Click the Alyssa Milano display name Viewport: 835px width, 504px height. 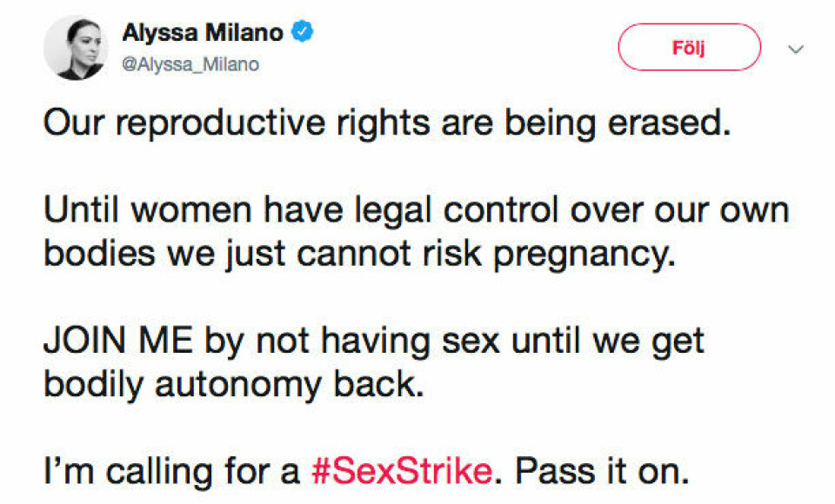click(203, 33)
